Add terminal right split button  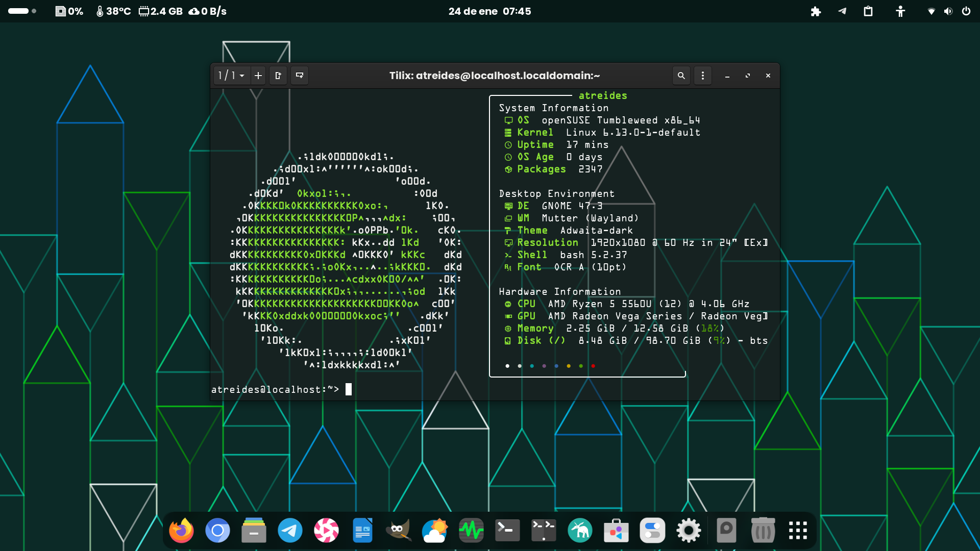tap(278, 76)
